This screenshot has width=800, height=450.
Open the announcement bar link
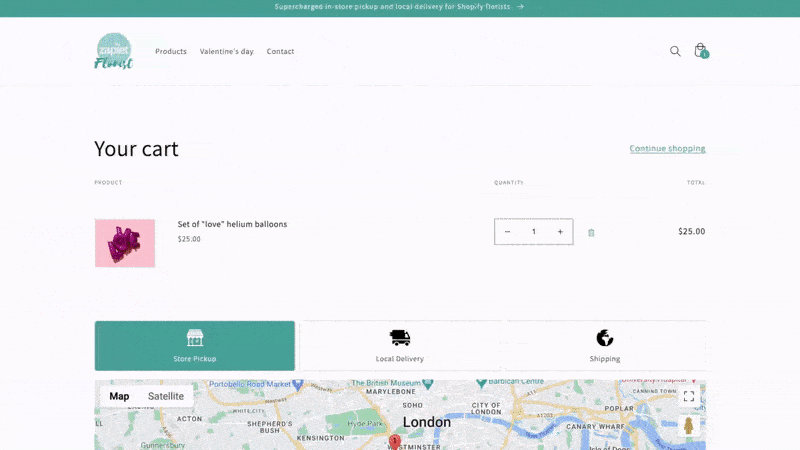(399, 7)
